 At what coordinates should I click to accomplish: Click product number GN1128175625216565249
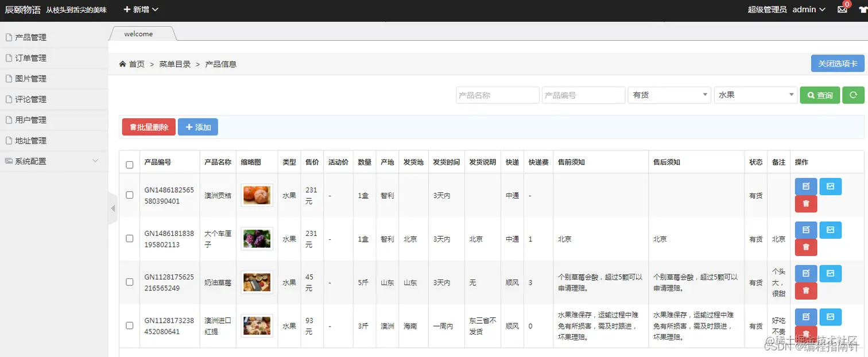coord(169,282)
